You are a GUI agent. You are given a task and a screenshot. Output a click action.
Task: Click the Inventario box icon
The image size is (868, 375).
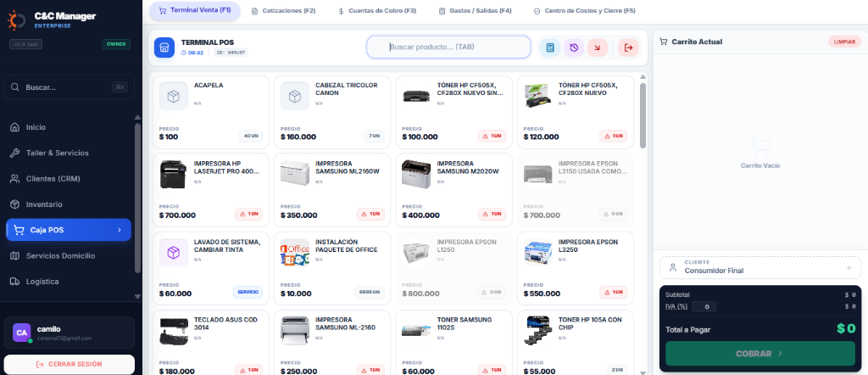point(15,204)
